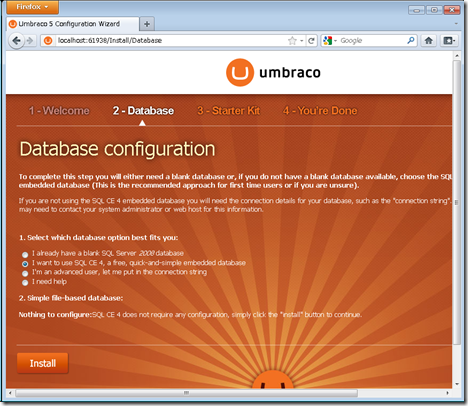Select step 2 - Database
This screenshot has width=468, height=406.
pos(143,111)
